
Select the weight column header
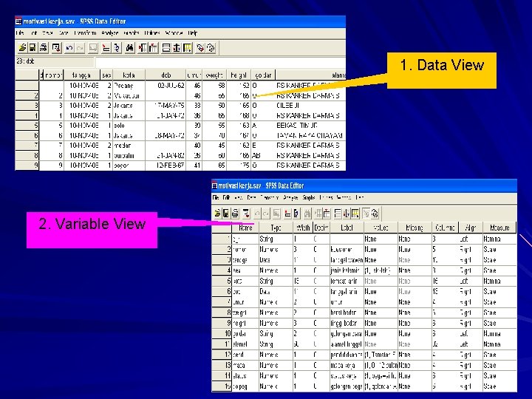point(214,75)
